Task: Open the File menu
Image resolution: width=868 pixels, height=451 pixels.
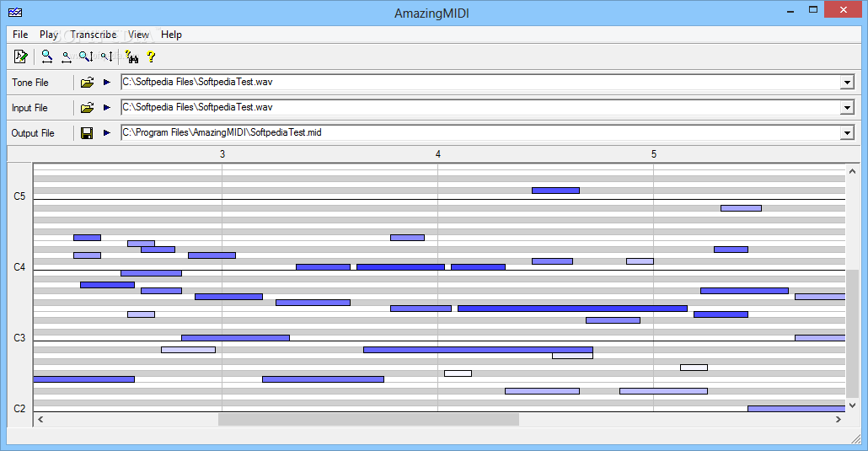Action: pos(20,35)
